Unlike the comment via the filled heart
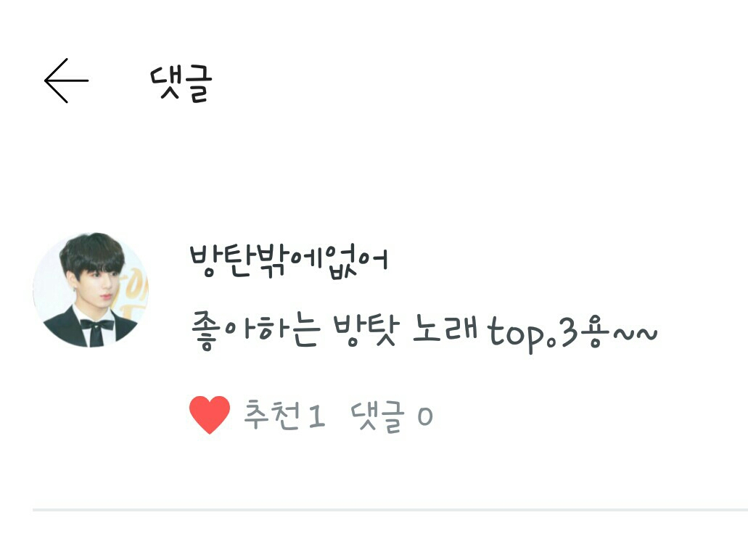 tap(210, 414)
